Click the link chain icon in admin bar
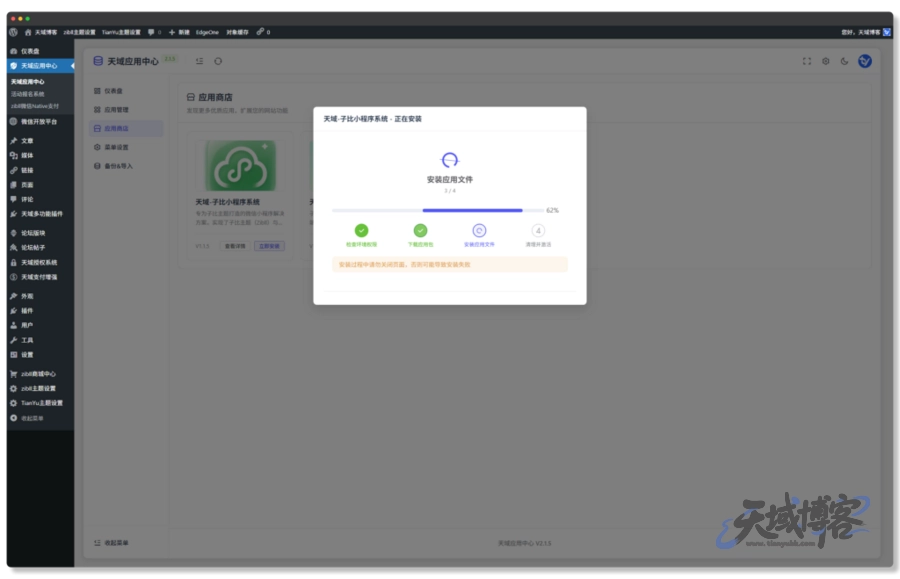This screenshot has width=900, height=579. tap(260, 32)
